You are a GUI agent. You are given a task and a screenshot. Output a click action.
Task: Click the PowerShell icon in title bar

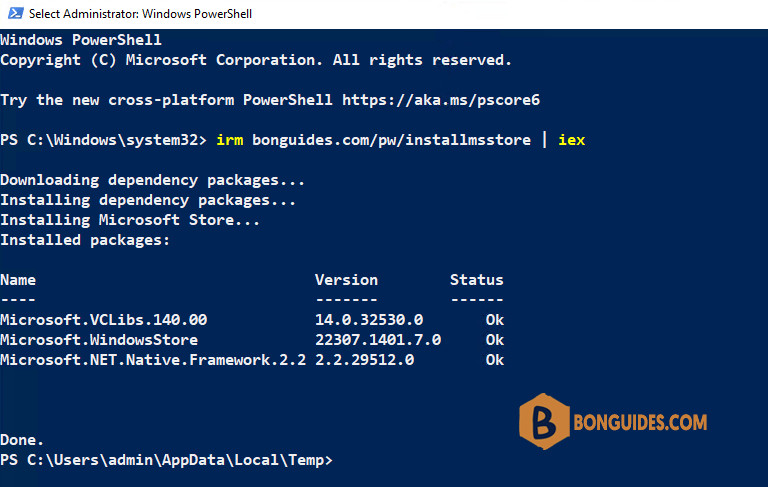(x=16, y=13)
